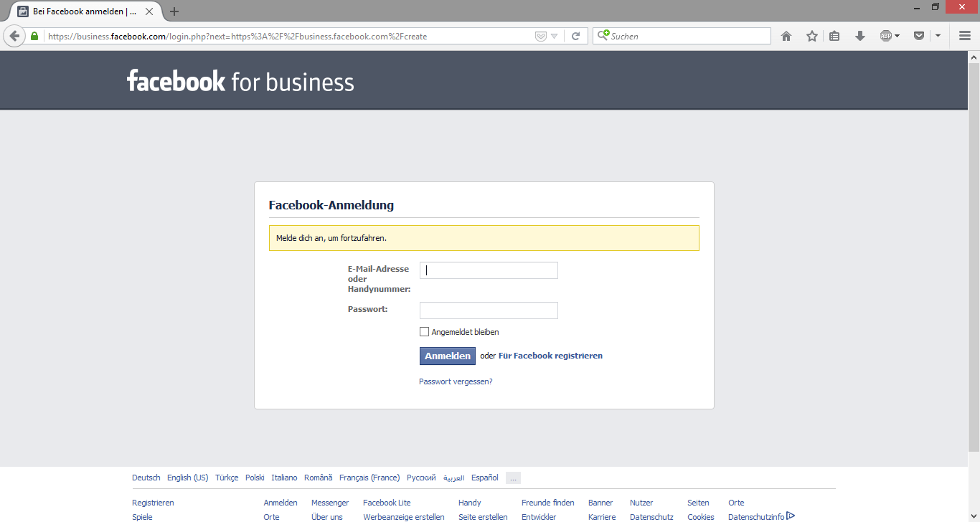Expand the Adblock Plus dropdown arrow

point(897,36)
